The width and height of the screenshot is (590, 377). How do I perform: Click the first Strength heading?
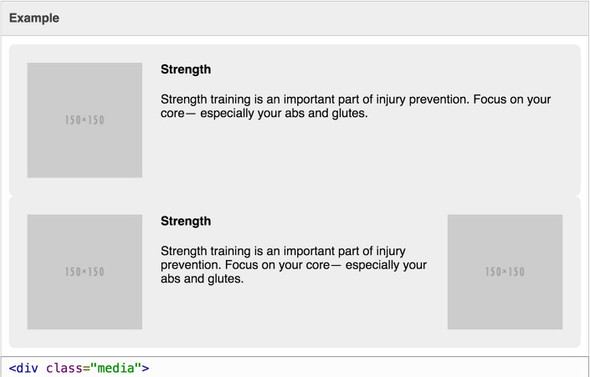(186, 70)
